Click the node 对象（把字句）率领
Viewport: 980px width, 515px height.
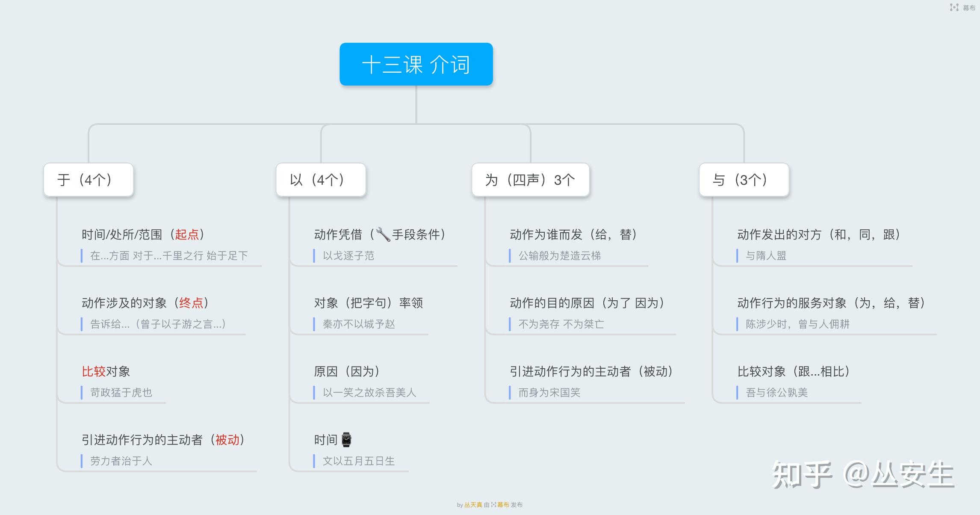click(x=369, y=303)
